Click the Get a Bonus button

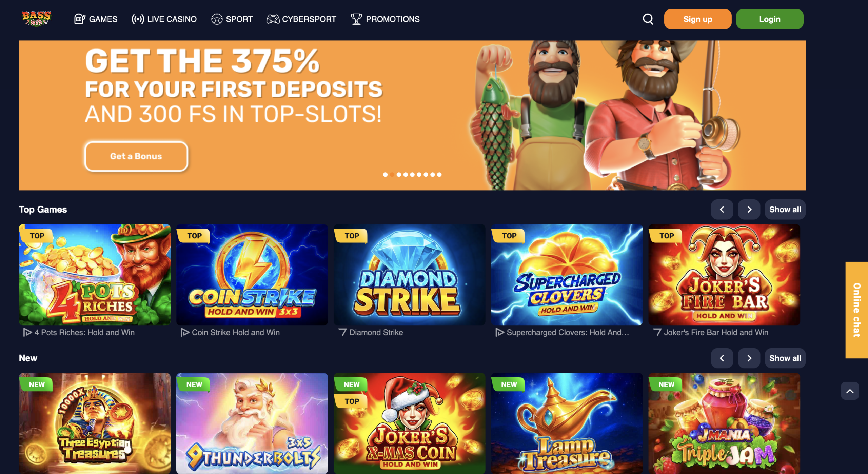tap(136, 156)
